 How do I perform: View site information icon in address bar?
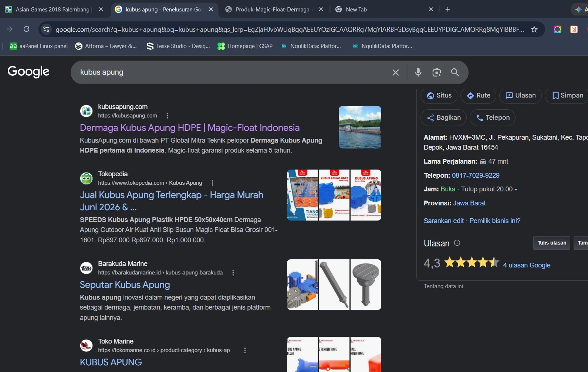point(46,29)
